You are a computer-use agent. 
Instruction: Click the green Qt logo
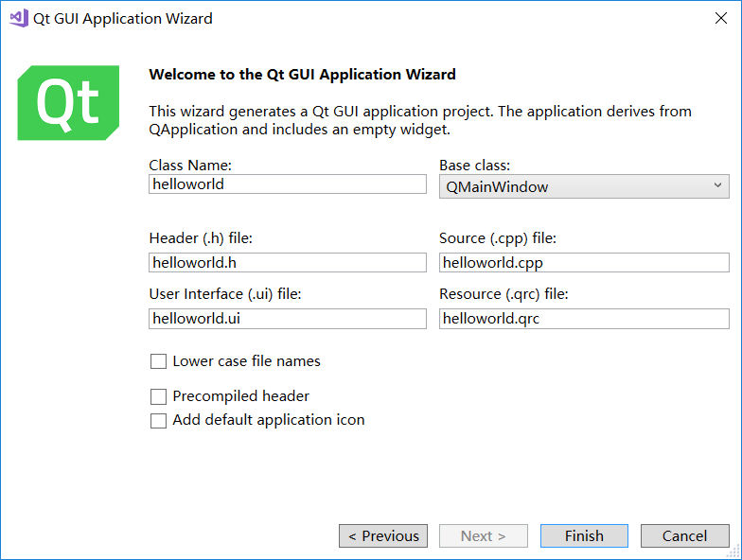click(68, 102)
